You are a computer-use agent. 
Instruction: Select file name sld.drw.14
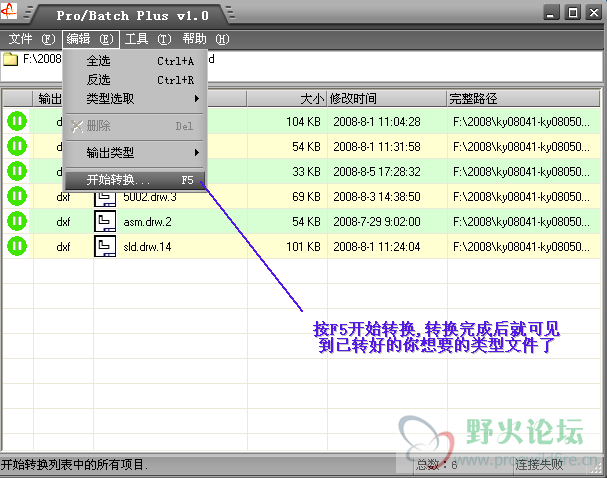point(147,247)
